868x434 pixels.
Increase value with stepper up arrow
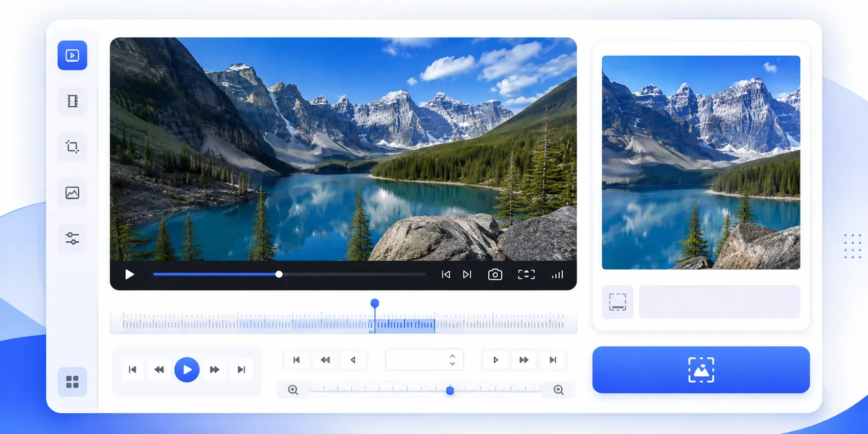(x=453, y=356)
